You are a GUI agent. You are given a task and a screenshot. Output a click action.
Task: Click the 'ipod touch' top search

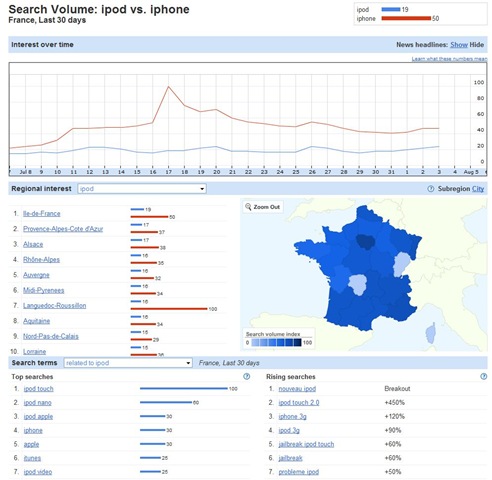click(39, 389)
